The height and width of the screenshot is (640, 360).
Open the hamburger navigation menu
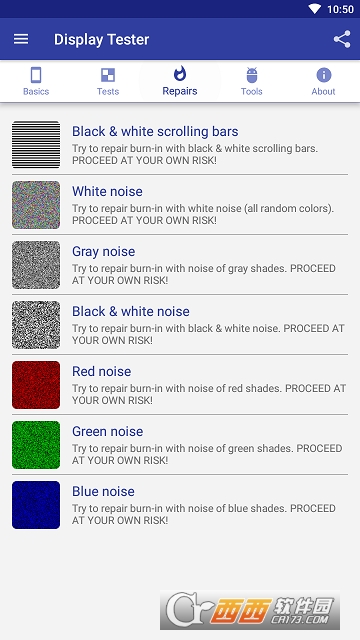click(x=21, y=39)
